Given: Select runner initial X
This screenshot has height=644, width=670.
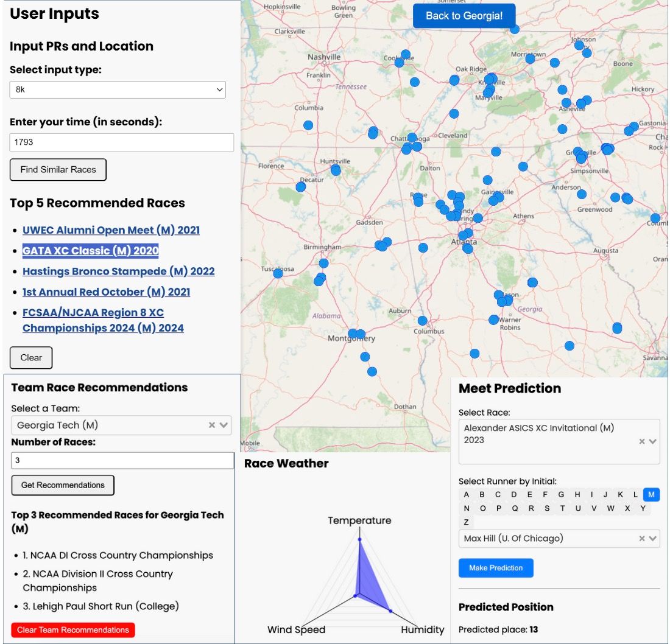Looking at the screenshot, I should point(627,508).
